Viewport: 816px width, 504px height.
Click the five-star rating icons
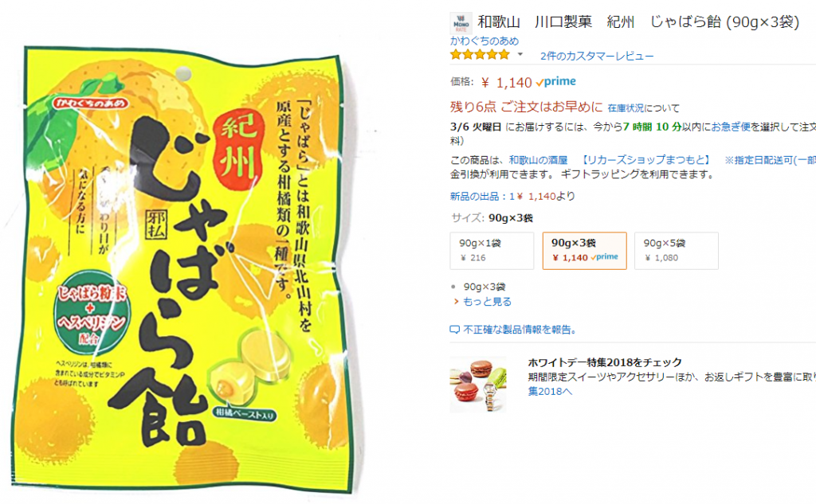pyautogui.click(x=480, y=55)
